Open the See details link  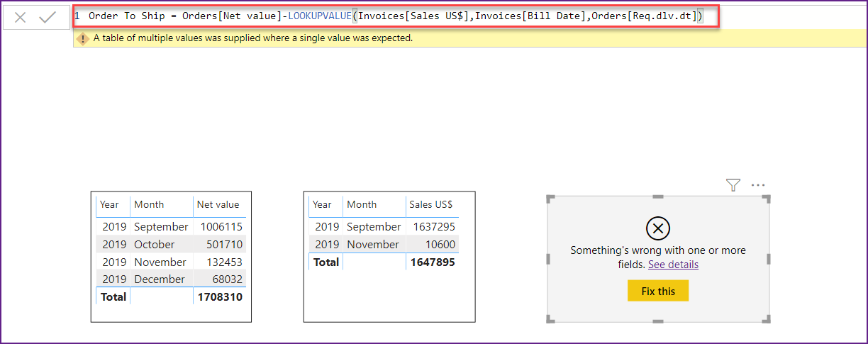[x=673, y=264]
